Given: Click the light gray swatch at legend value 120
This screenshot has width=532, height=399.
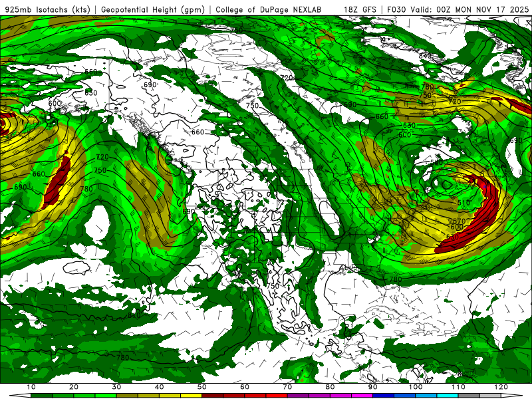Looking at the screenshot, I should tap(490, 396).
